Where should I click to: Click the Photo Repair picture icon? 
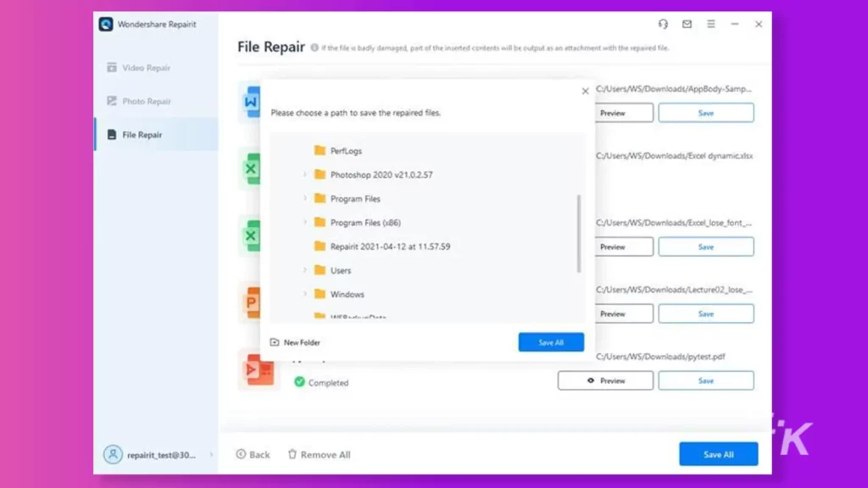point(112,101)
